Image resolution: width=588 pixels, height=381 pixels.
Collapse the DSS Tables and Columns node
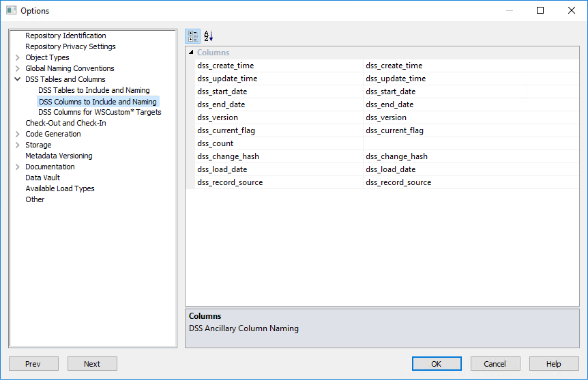click(17, 79)
